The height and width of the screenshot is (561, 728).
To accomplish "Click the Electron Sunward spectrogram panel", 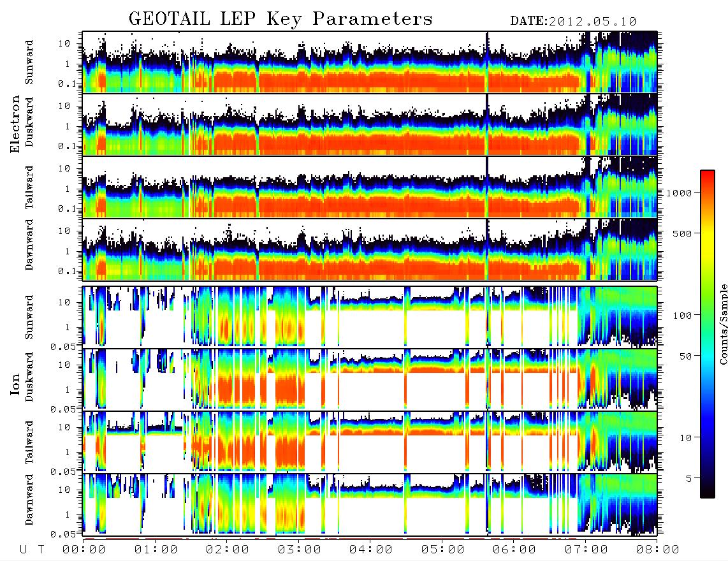I will pos(370,62).
